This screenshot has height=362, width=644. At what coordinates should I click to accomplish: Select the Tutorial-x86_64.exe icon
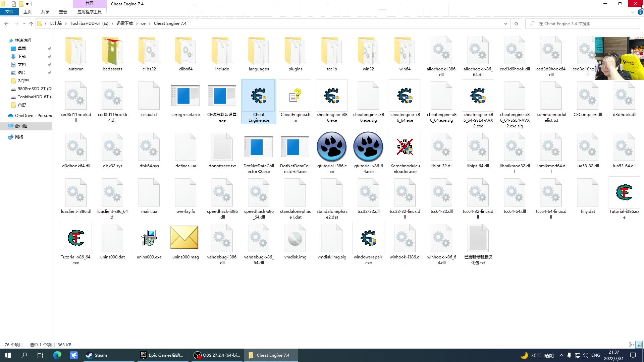pyautogui.click(x=76, y=238)
